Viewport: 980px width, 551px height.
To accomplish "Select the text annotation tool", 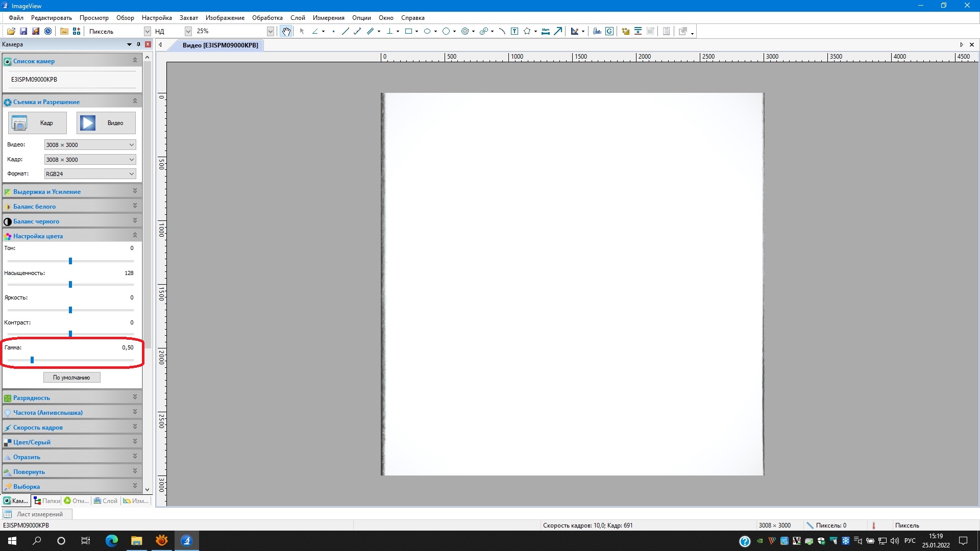I will click(514, 32).
